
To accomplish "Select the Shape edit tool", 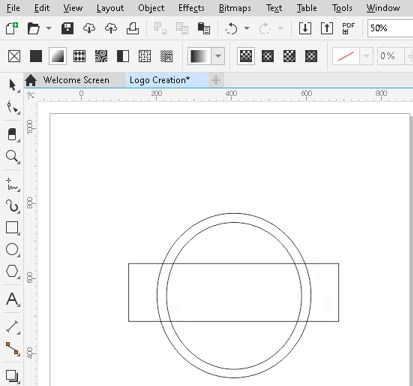I will click(13, 107).
